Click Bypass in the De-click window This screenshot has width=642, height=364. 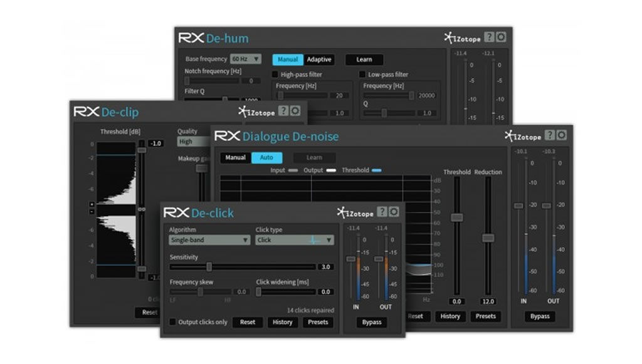click(372, 322)
